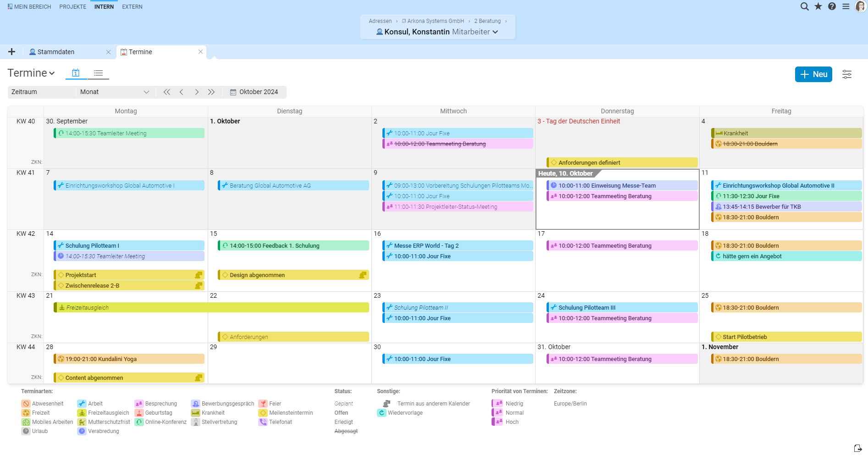Click the favorites star icon

[x=818, y=6]
